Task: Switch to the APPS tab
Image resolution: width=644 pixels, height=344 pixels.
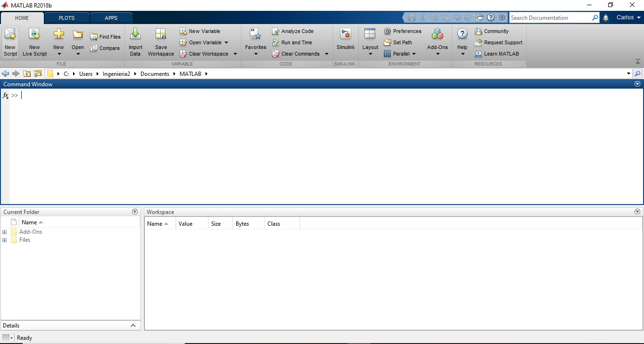Action: pos(111,17)
